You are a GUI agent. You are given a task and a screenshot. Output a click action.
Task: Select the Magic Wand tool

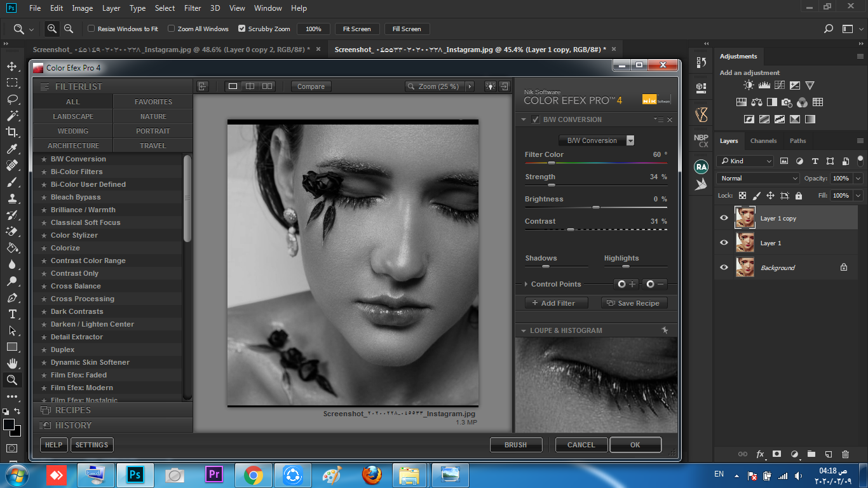[12, 116]
